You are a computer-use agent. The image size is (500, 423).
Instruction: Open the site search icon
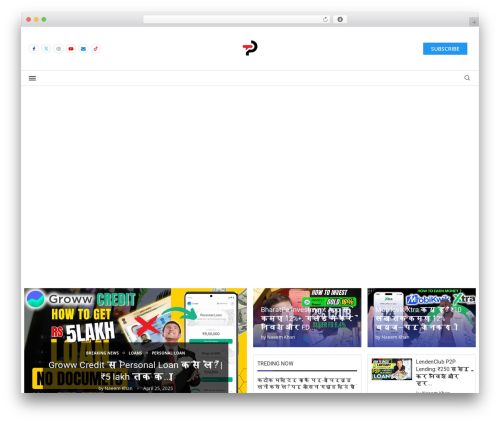pyautogui.click(x=467, y=78)
